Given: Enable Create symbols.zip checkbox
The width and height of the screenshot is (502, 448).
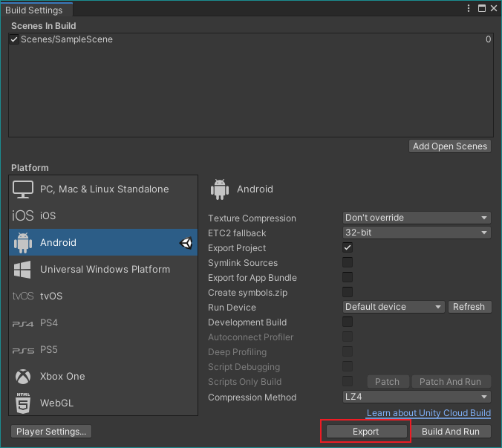Looking at the screenshot, I should pyautogui.click(x=348, y=292).
